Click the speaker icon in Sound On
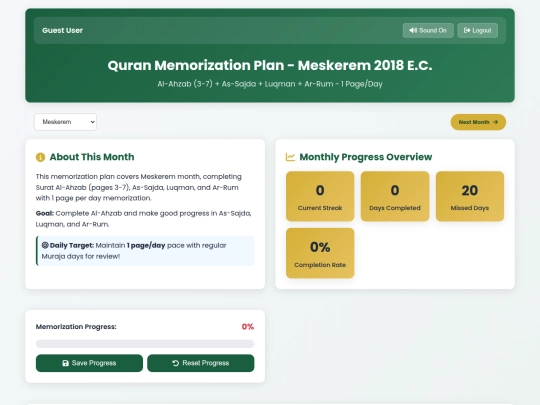 pyautogui.click(x=413, y=30)
